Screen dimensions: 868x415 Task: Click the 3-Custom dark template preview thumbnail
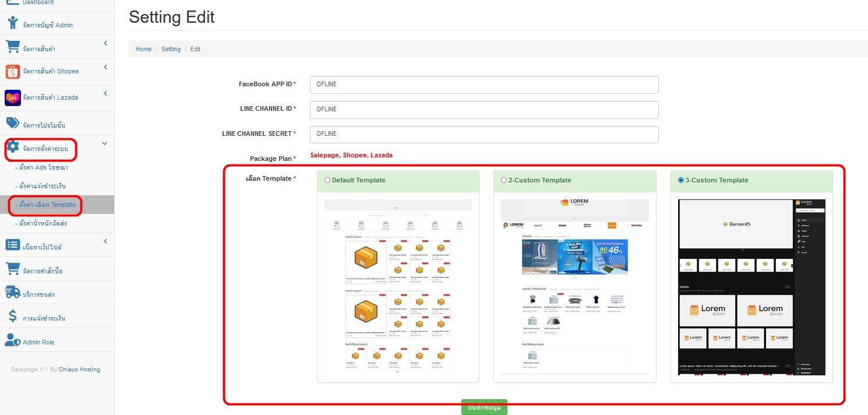tap(751, 287)
